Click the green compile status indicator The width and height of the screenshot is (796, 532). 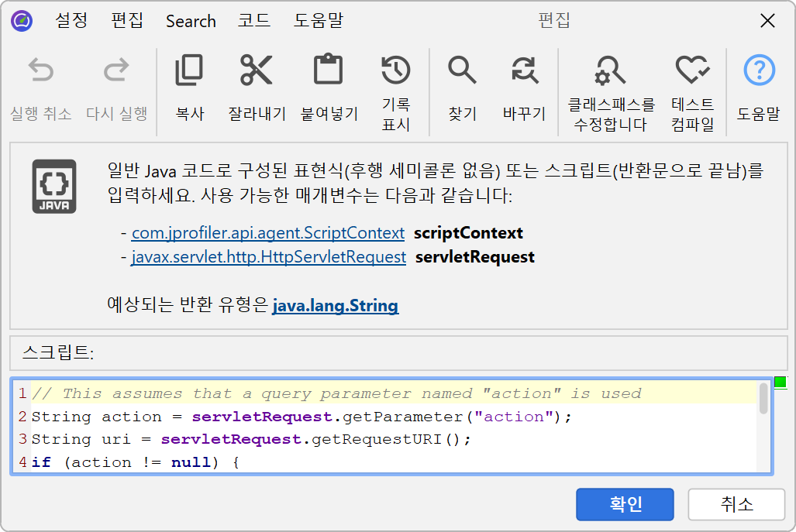pos(780,383)
